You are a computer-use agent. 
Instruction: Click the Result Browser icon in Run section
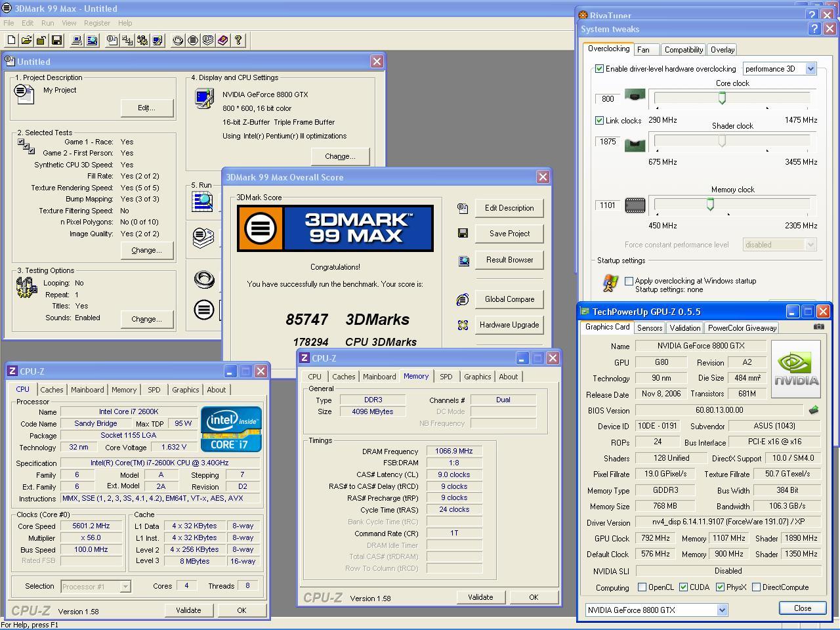pos(203,201)
